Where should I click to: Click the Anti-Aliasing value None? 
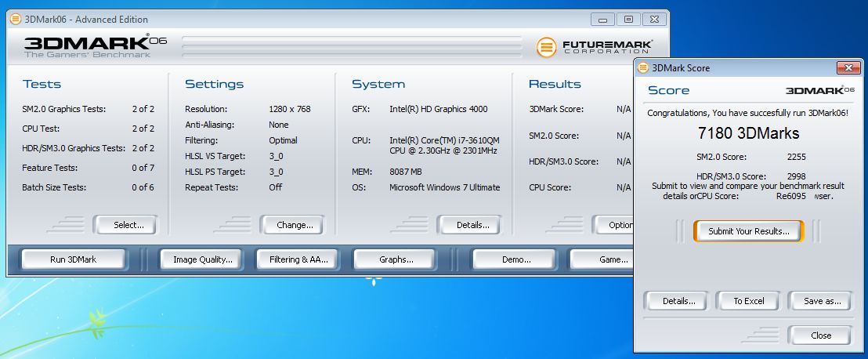278,125
